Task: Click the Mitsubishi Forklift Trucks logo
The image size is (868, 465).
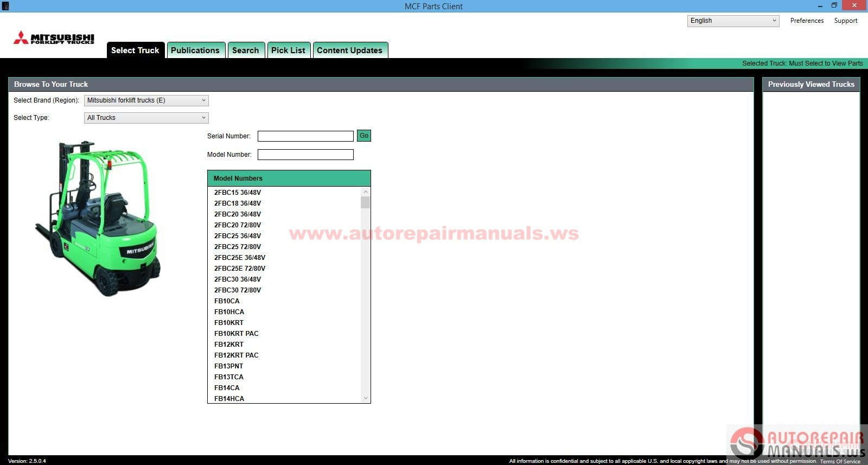Action: 54,38
